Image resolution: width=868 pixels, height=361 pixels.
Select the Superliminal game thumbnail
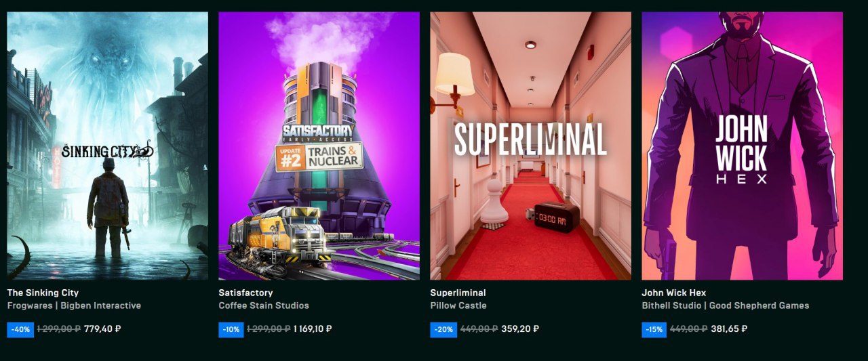coord(531,146)
